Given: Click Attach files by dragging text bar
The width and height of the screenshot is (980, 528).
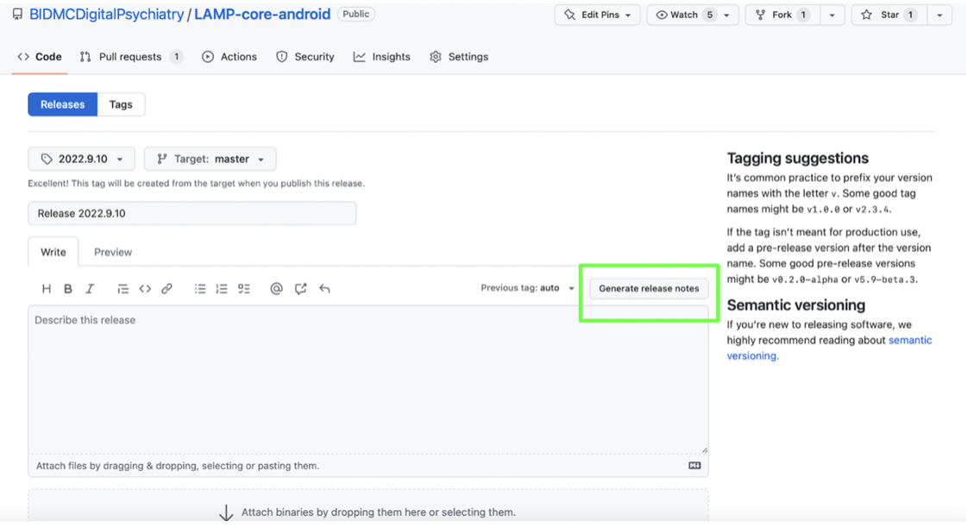Looking at the screenshot, I should [x=368, y=466].
